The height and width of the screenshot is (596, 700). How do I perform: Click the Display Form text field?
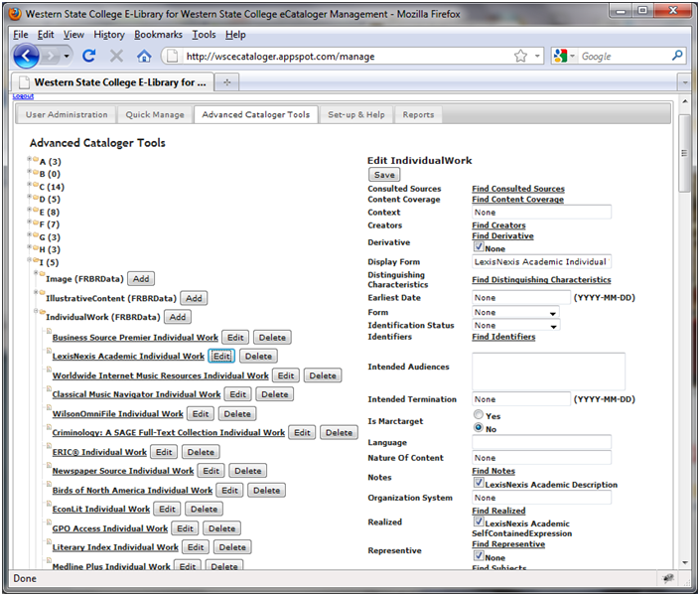[x=541, y=262]
